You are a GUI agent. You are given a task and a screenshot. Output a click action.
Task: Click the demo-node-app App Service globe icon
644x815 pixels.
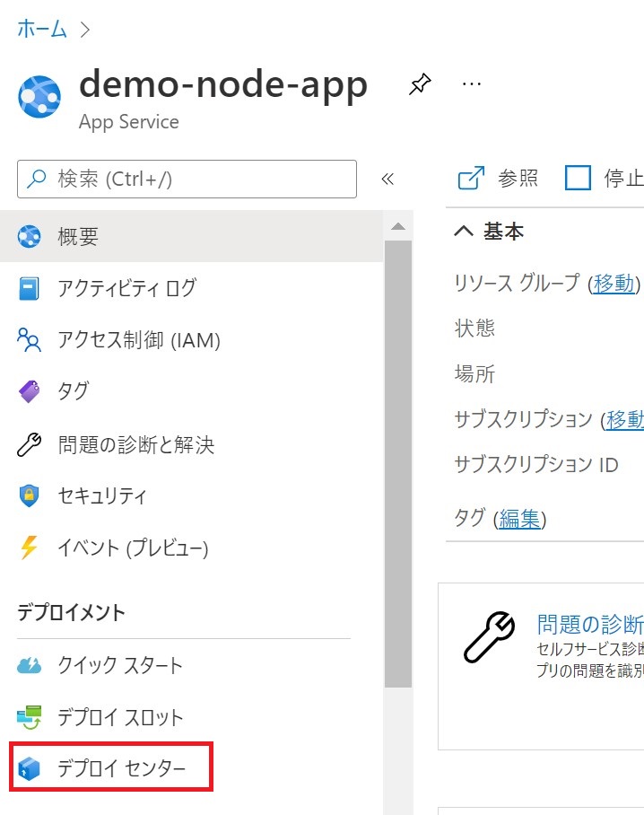pyautogui.click(x=39, y=97)
